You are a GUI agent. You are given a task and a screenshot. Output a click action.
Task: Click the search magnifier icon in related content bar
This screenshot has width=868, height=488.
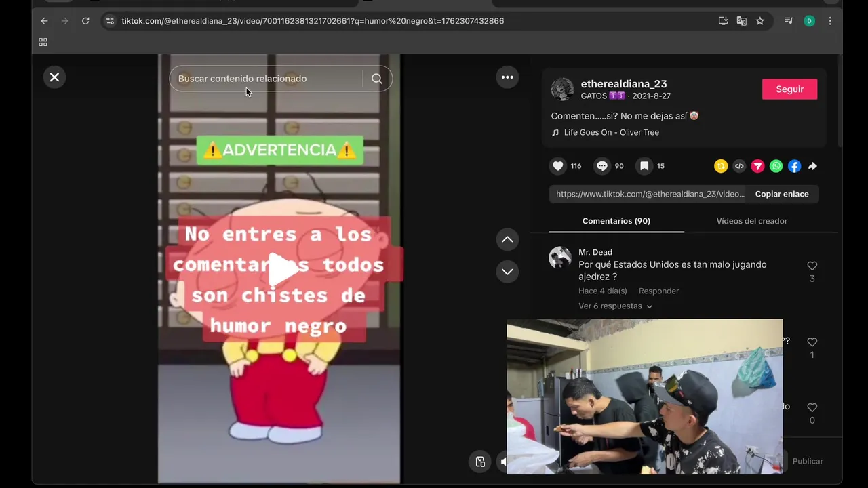(x=377, y=79)
